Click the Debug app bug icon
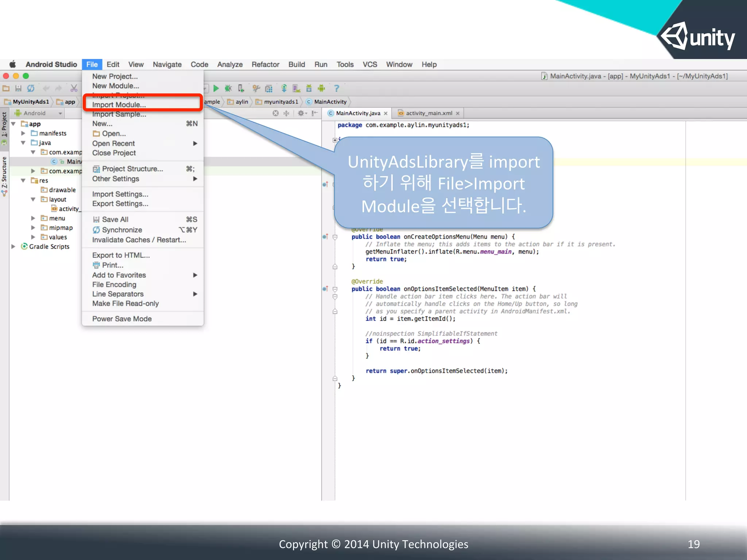 coord(228,88)
